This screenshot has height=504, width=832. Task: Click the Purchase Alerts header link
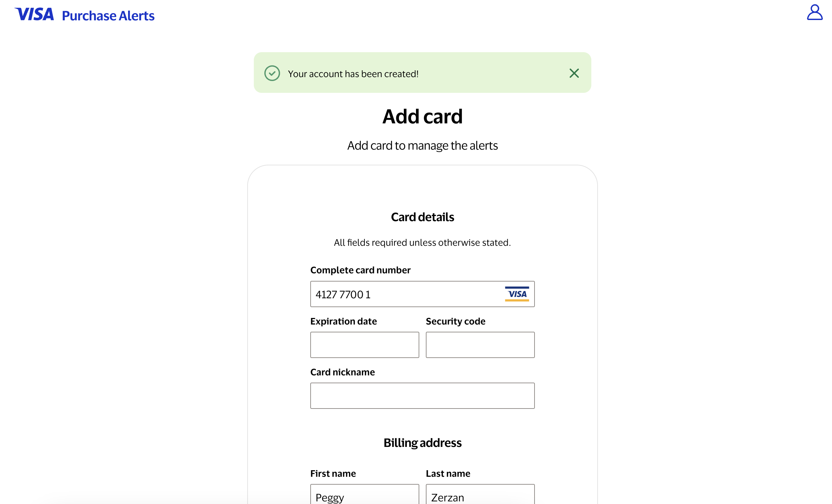[x=108, y=16]
